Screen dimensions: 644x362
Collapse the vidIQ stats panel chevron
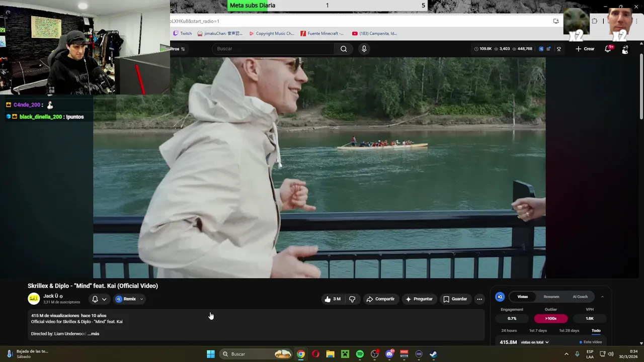(602, 297)
